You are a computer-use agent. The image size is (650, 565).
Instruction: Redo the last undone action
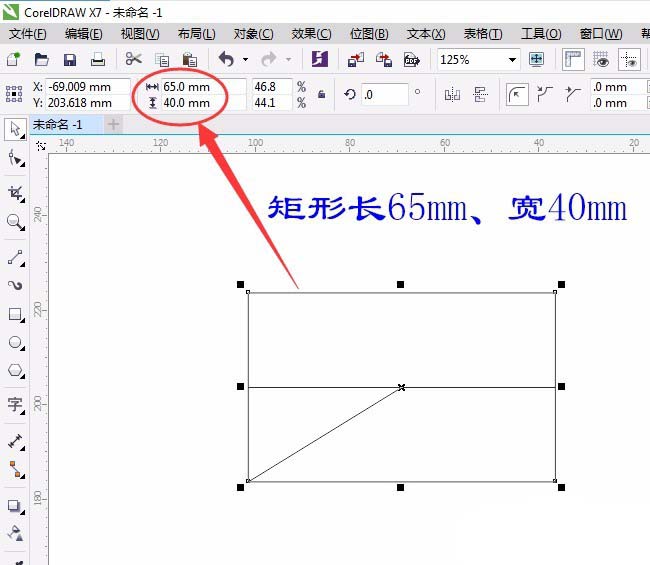269,59
